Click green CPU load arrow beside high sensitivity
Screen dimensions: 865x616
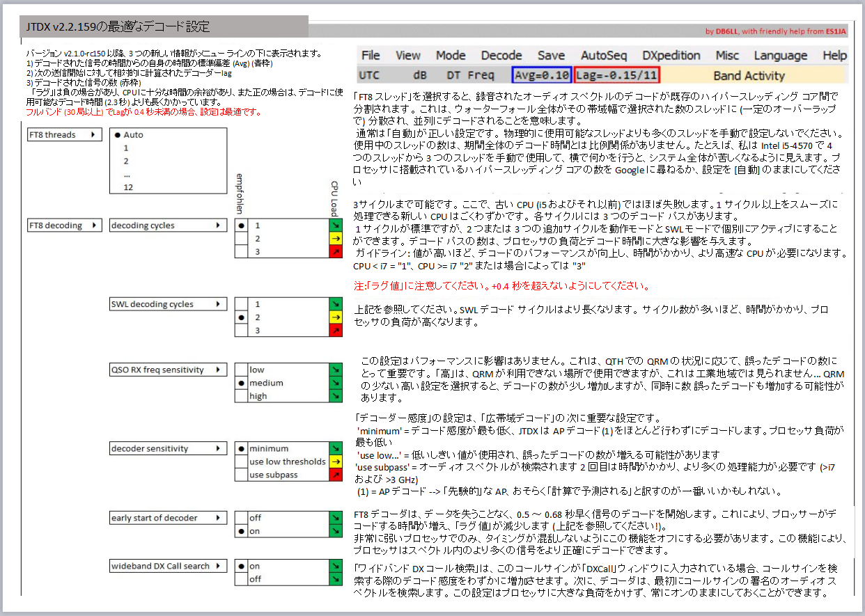click(336, 396)
